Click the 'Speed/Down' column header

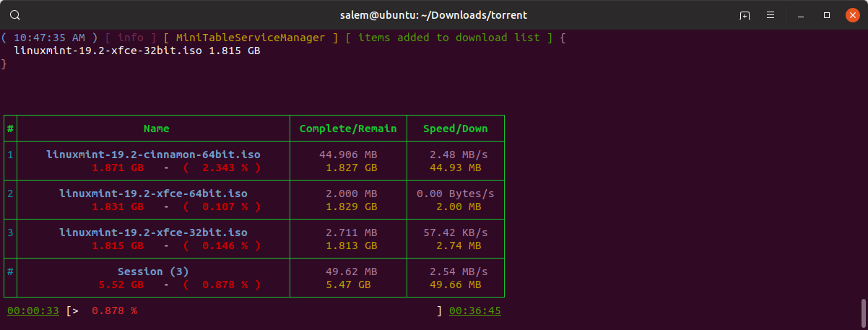click(x=456, y=129)
